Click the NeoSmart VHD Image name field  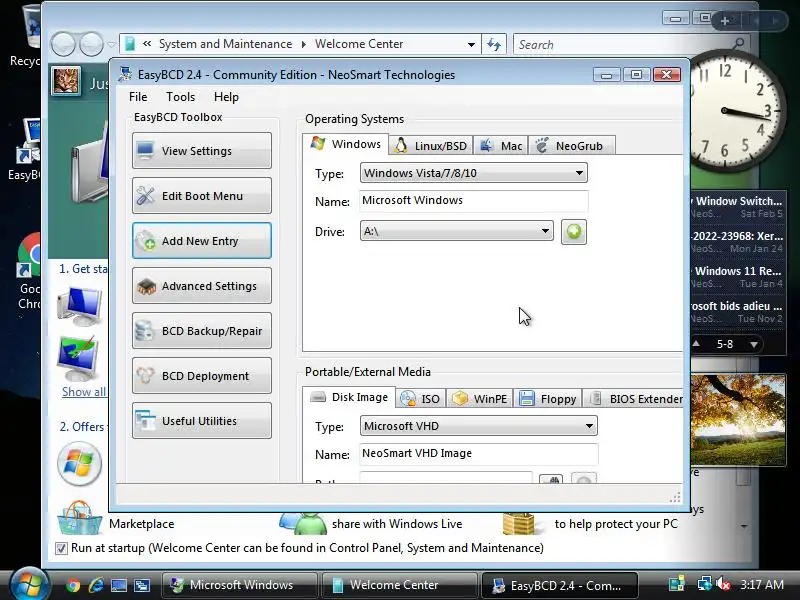(479, 454)
